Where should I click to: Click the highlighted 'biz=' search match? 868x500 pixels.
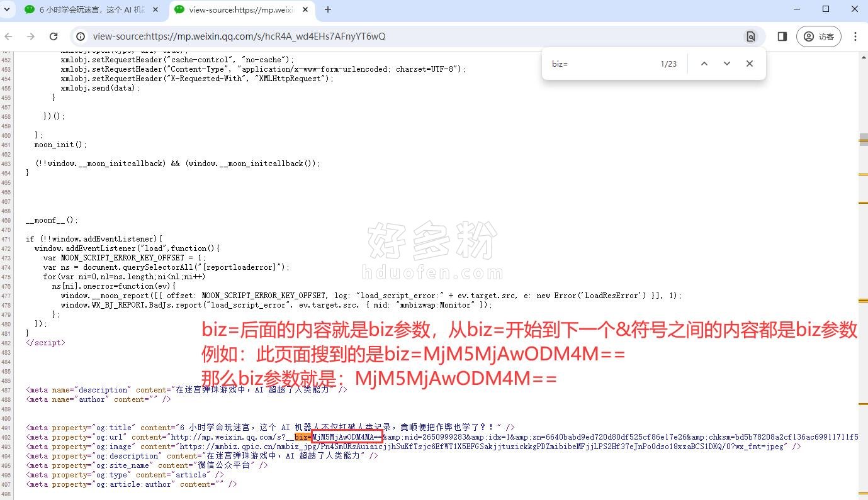pos(303,437)
